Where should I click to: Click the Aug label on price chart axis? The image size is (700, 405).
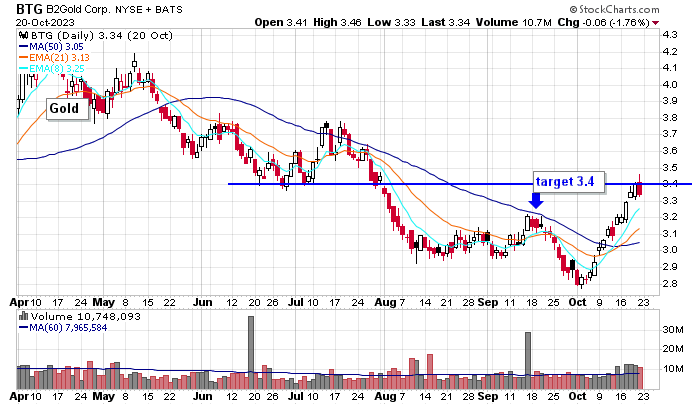pyautogui.click(x=386, y=302)
